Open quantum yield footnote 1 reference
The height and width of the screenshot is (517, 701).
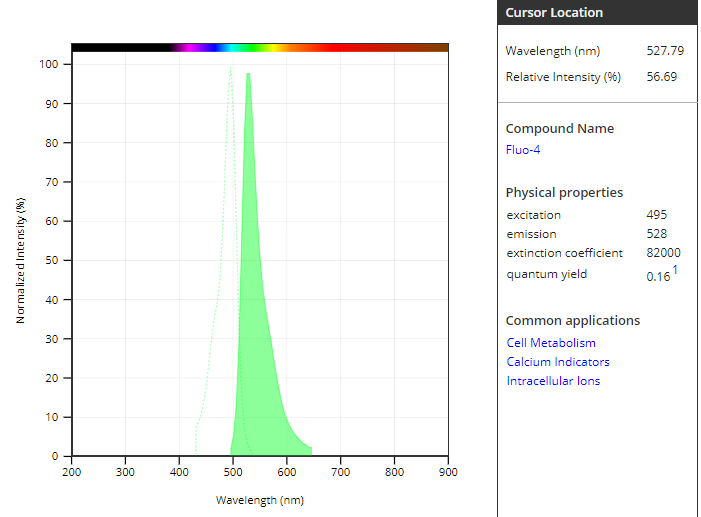pos(675,270)
